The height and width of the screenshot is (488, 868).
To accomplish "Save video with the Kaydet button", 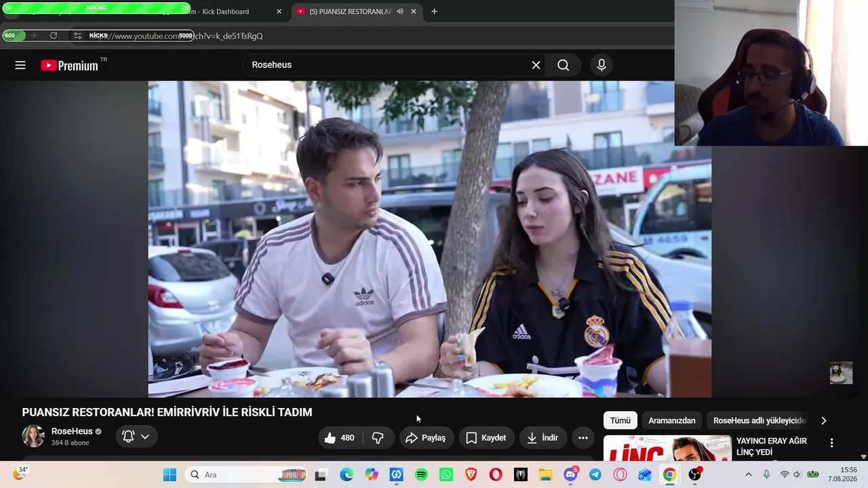I will 486,438.
